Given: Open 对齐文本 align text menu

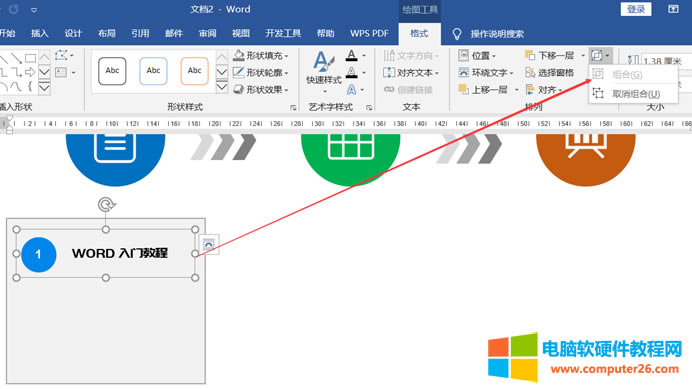Looking at the screenshot, I should click(x=411, y=72).
